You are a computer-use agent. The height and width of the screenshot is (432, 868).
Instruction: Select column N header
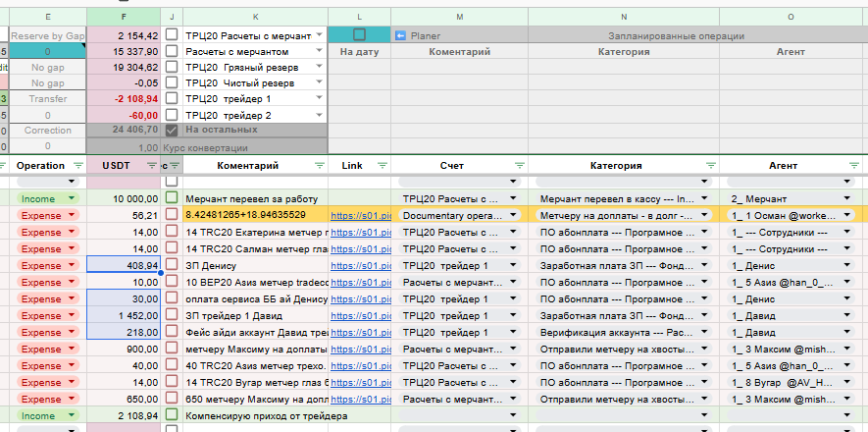pos(624,17)
